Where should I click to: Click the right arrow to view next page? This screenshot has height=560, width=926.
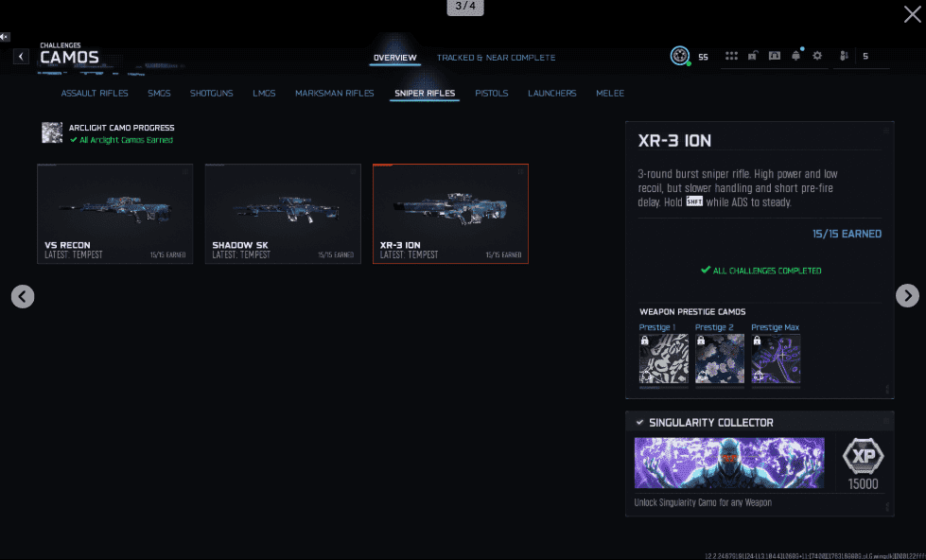pyautogui.click(x=907, y=296)
